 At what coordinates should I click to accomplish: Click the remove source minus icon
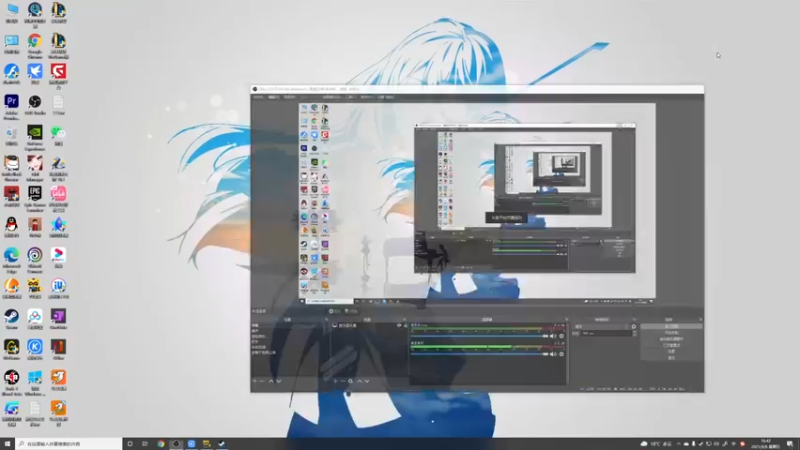[x=342, y=381]
